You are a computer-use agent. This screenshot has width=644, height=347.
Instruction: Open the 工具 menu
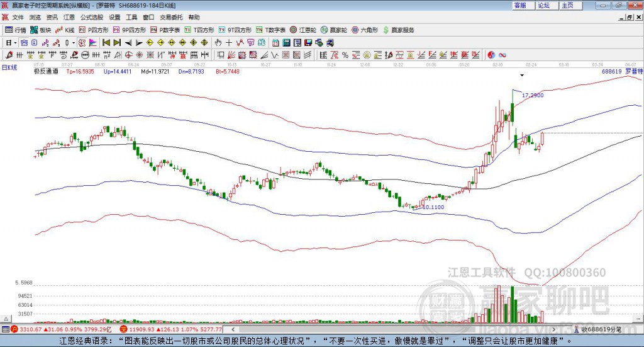[x=131, y=17]
